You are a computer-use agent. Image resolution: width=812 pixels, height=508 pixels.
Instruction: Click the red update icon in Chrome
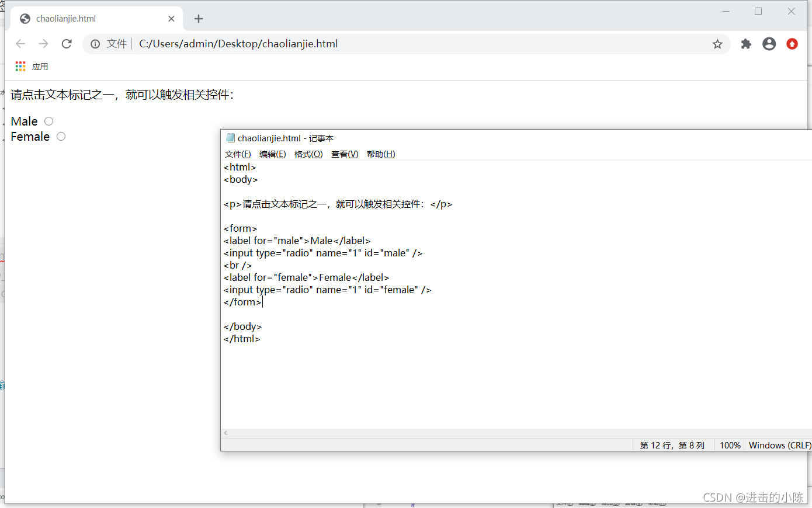(792, 44)
